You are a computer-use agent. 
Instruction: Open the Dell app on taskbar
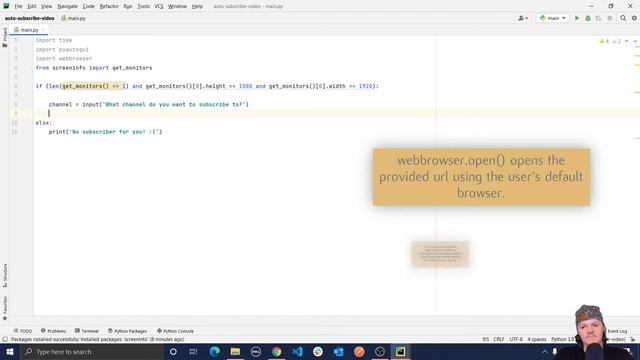[x=256, y=352]
